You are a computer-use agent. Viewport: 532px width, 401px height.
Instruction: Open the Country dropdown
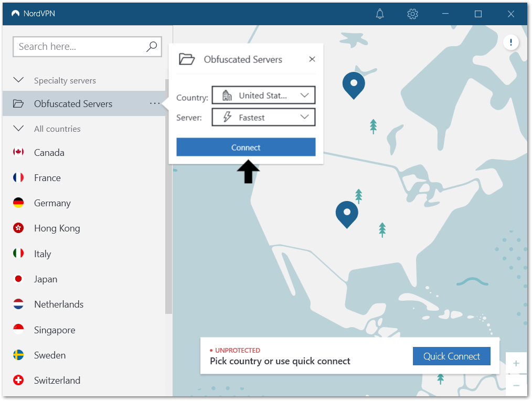(263, 95)
